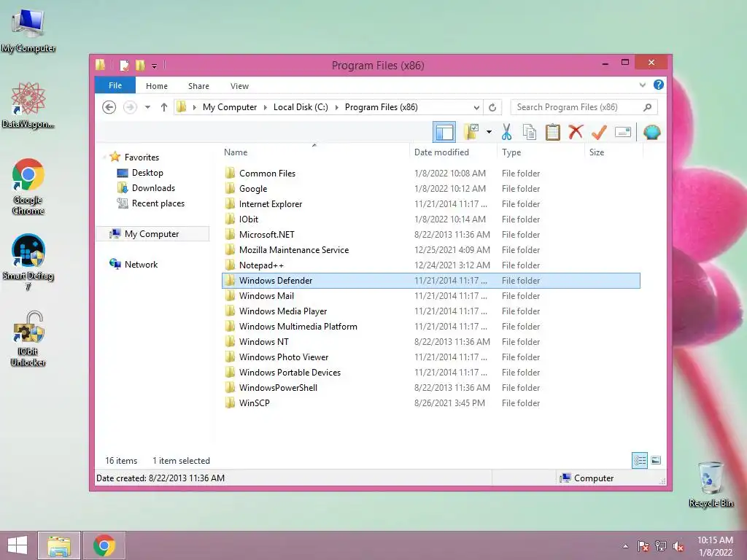Click the Copy toolbar icon
The image size is (747, 560).
point(530,132)
